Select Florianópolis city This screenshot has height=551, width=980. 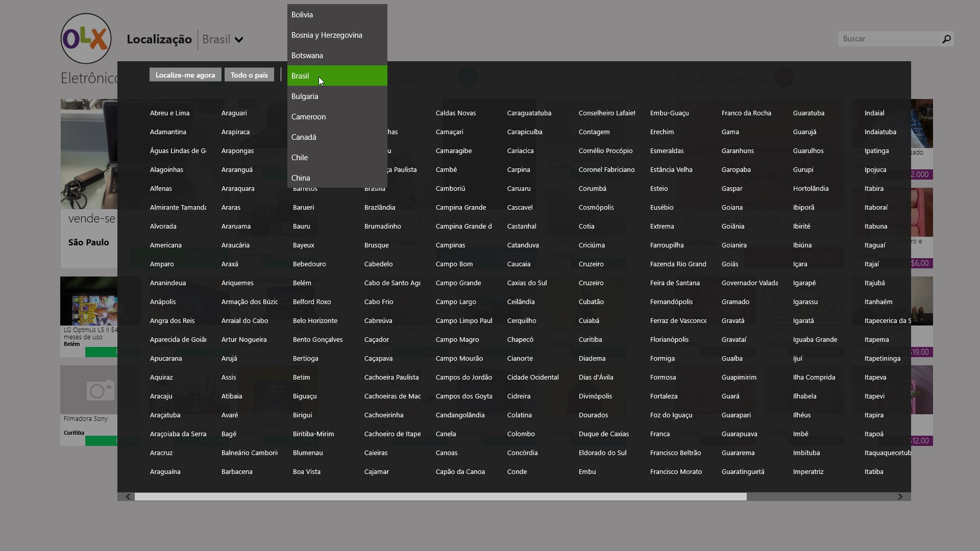[x=669, y=340]
